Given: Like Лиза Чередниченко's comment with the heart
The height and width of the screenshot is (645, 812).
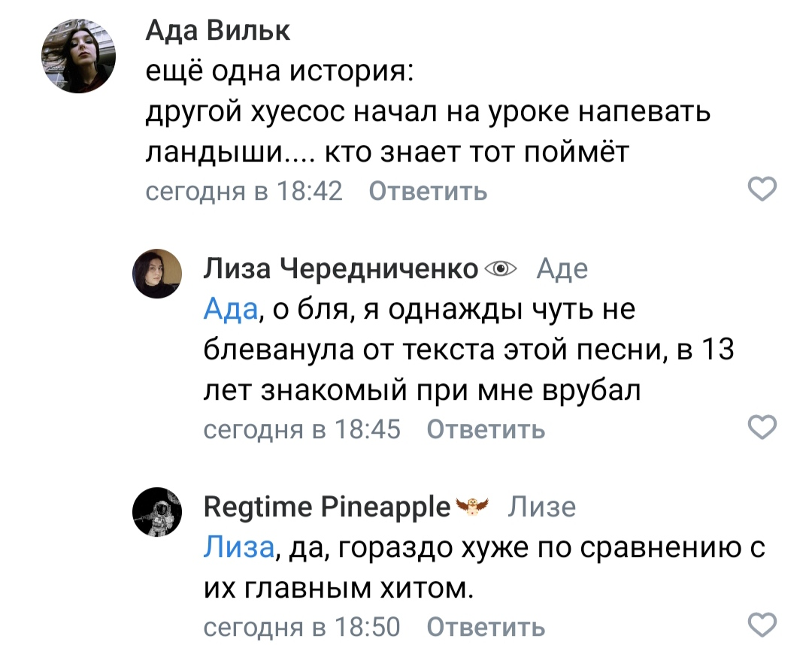Looking at the screenshot, I should (764, 428).
